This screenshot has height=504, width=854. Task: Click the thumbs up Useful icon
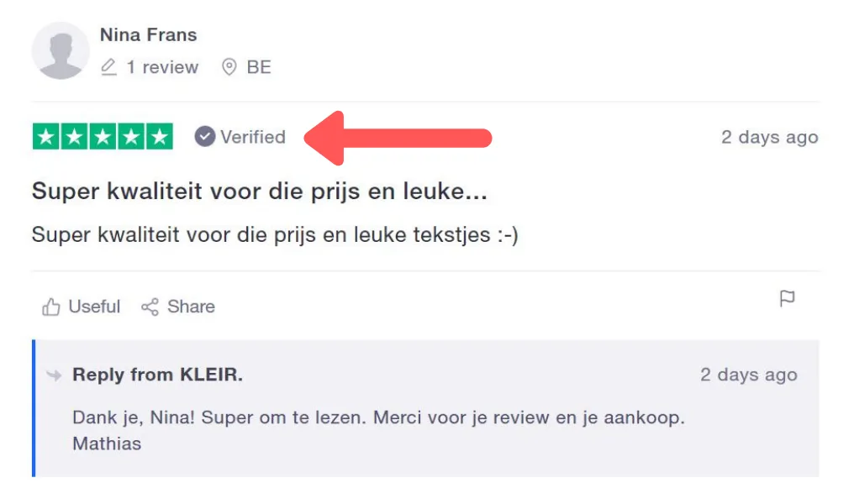click(x=51, y=307)
